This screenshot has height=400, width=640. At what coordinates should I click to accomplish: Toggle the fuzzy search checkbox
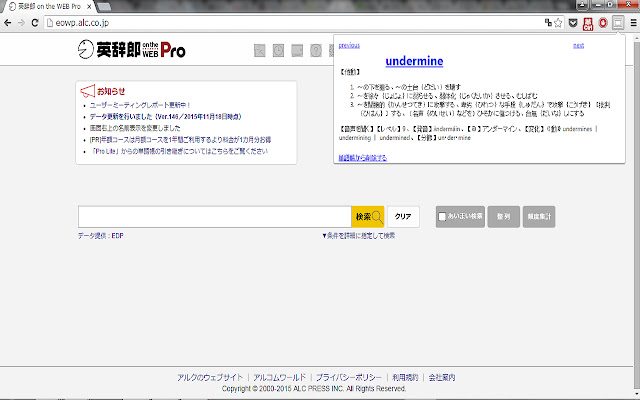[x=442, y=217]
